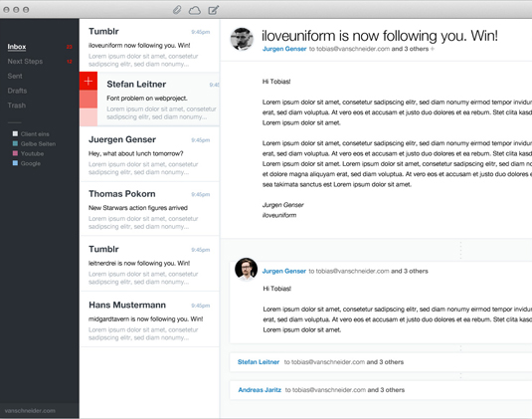Open Thomas Pokorn Starwars email
This screenshot has height=419, width=532.
tap(149, 209)
